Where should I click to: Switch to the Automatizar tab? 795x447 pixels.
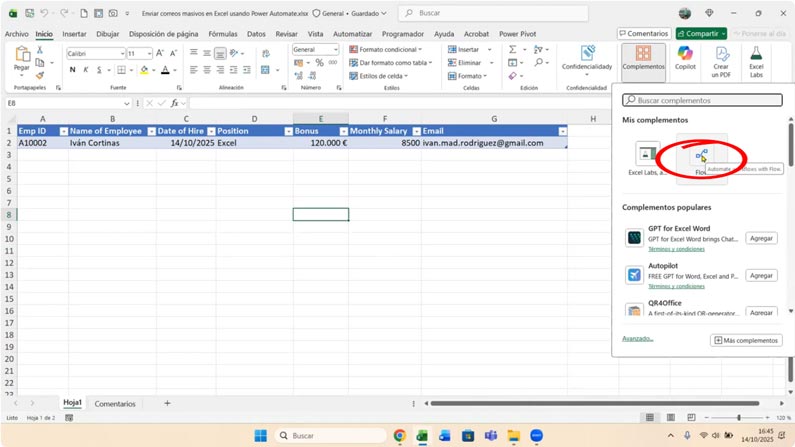[x=352, y=34]
